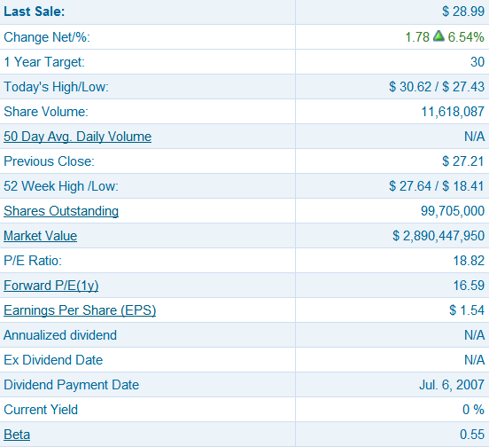Click the Today's High/Low row label
Viewport: 489px width, 447px height.
pyautogui.click(x=56, y=87)
